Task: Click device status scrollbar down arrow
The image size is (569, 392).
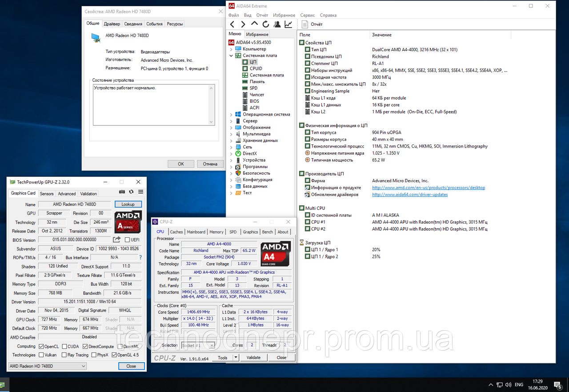Action: 212,122
